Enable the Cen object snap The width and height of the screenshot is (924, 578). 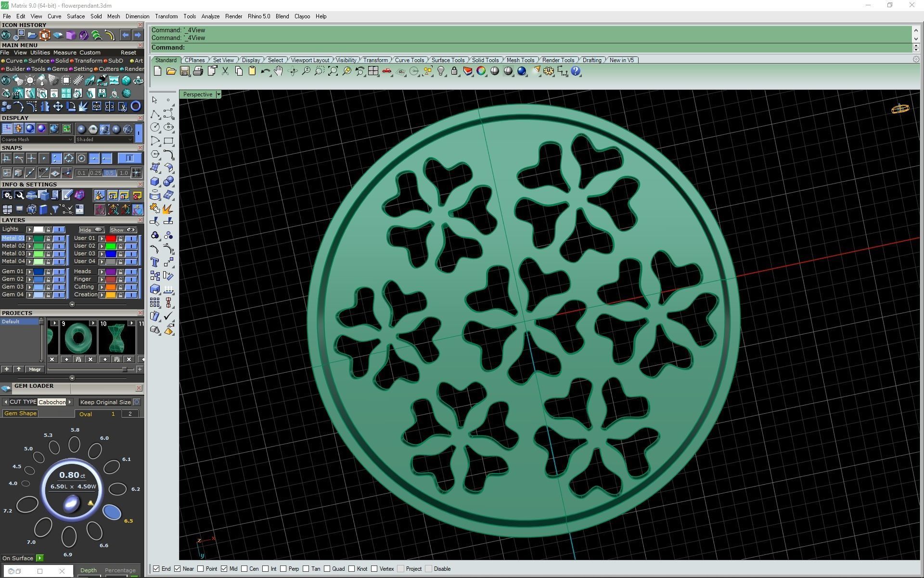pos(244,569)
